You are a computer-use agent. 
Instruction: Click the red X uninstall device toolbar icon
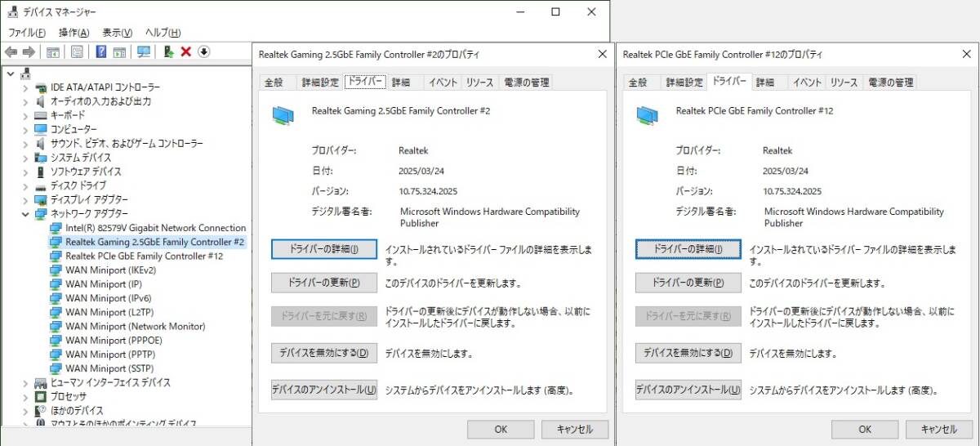tap(186, 52)
